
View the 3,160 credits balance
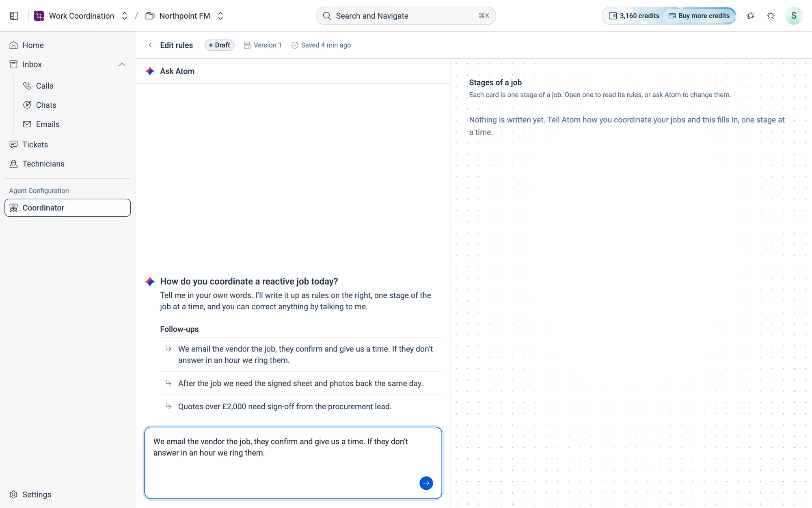click(x=634, y=16)
